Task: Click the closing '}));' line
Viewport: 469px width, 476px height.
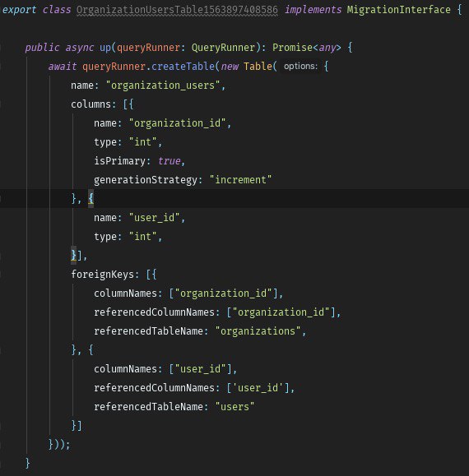Action: [59, 445]
